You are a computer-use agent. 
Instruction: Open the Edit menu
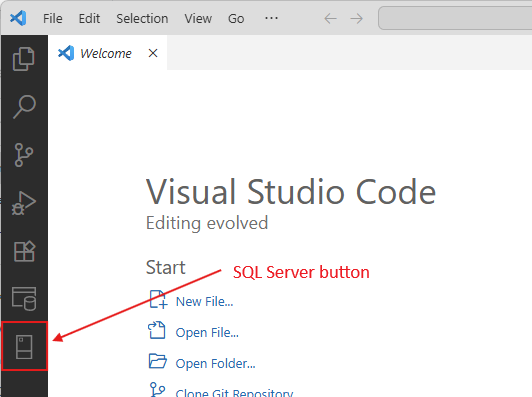pos(89,18)
